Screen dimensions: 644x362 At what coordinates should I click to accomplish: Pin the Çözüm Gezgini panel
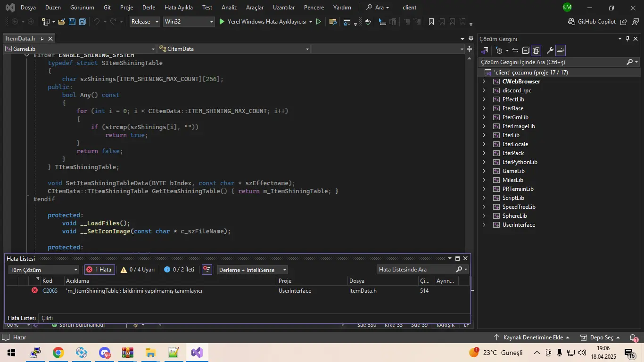point(627,39)
